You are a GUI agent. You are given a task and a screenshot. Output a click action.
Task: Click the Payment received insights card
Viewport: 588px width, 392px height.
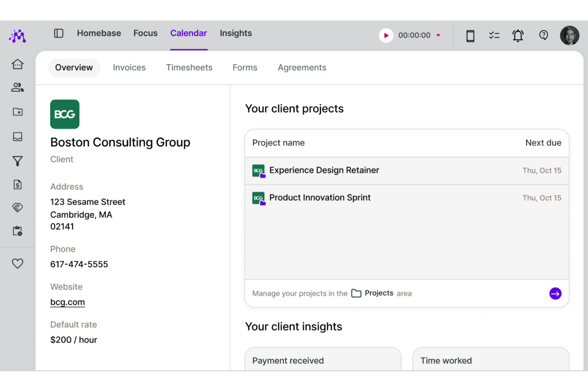tap(323, 359)
